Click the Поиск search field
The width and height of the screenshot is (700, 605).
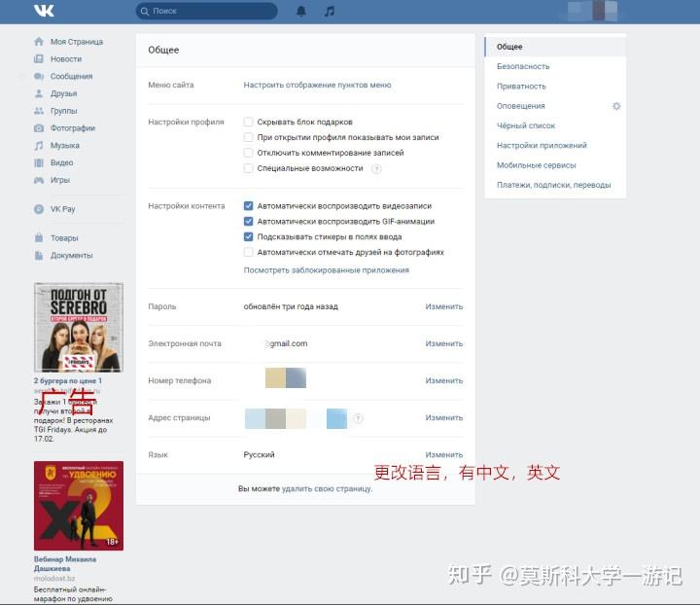[207, 11]
